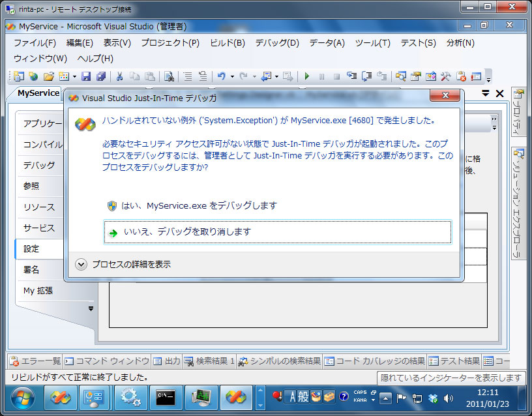
Task: Open the テスト結果 bottom panel tab
Action: tap(454, 361)
